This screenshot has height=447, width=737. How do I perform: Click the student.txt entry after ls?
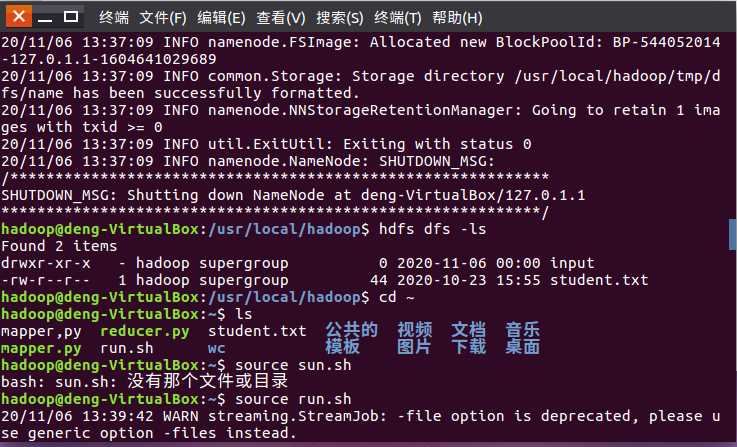point(257,331)
